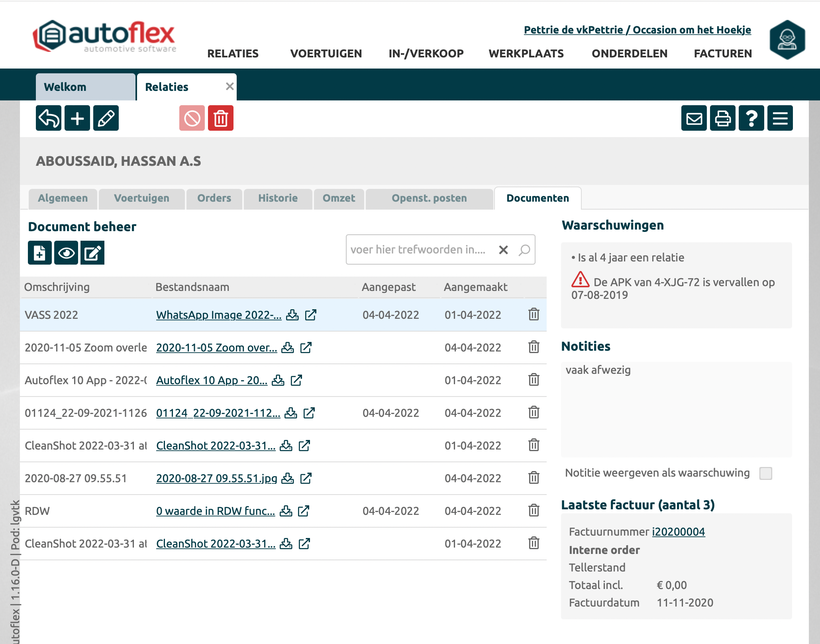
Task: Click the trefwoorden search input field
Action: (418, 249)
